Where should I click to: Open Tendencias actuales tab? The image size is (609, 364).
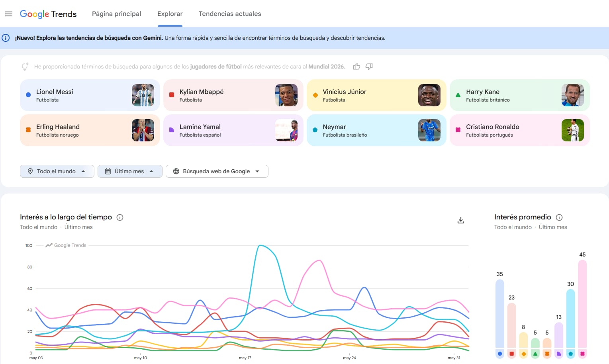[230, 14]
